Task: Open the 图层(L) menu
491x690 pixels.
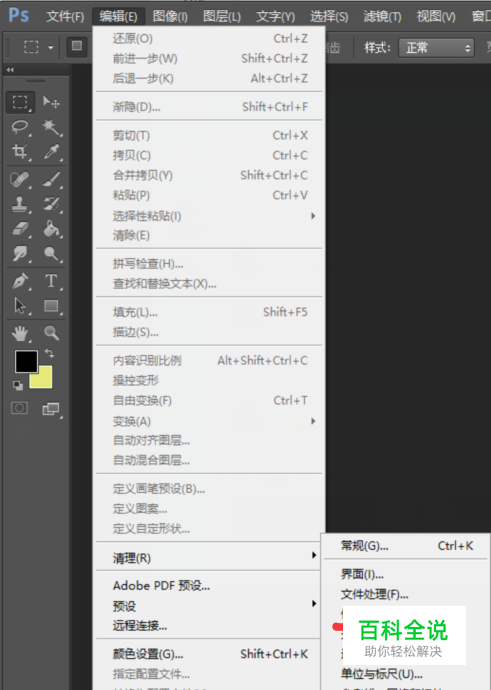Action: pos(222,17)
